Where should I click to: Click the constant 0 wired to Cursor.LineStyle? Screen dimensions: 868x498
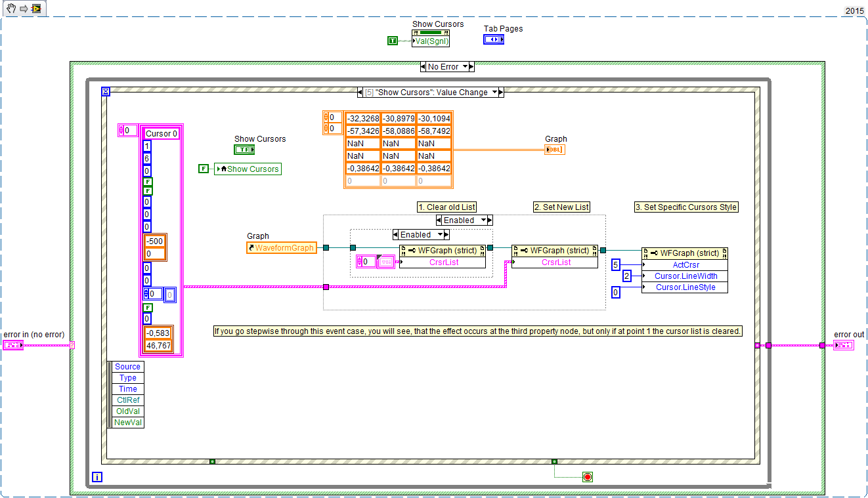(x=615, y=293)
